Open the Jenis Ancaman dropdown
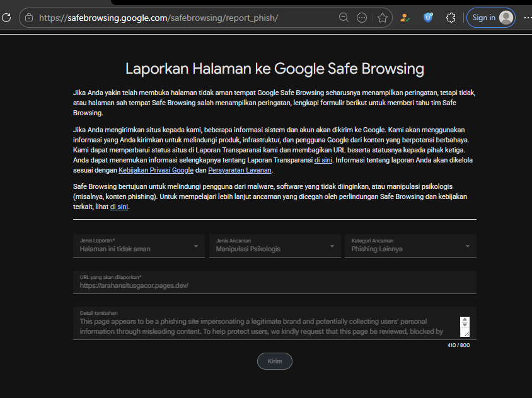 [275, 246]
